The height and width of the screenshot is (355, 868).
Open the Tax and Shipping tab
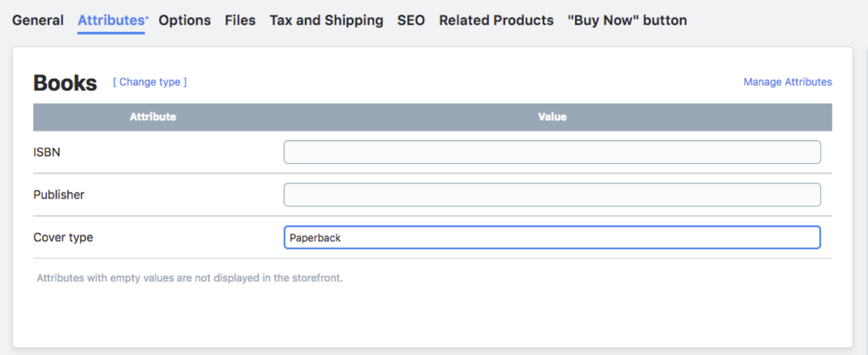click(326, 20)
